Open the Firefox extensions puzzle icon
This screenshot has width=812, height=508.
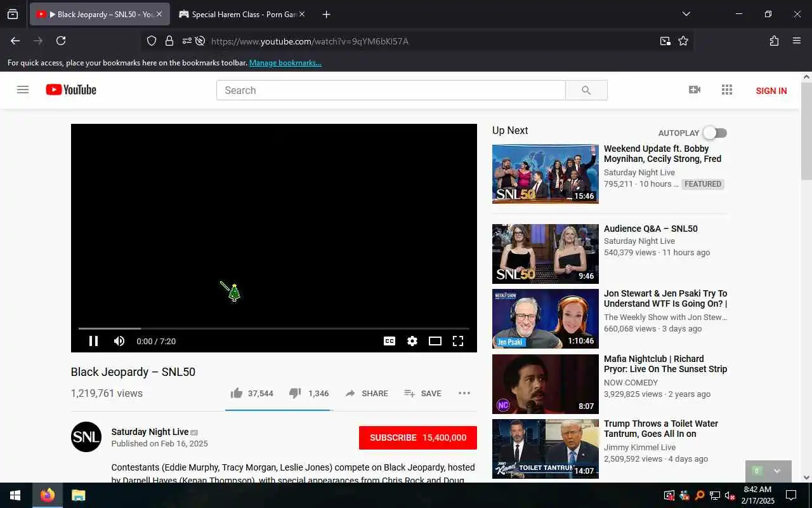coord(774,41)
